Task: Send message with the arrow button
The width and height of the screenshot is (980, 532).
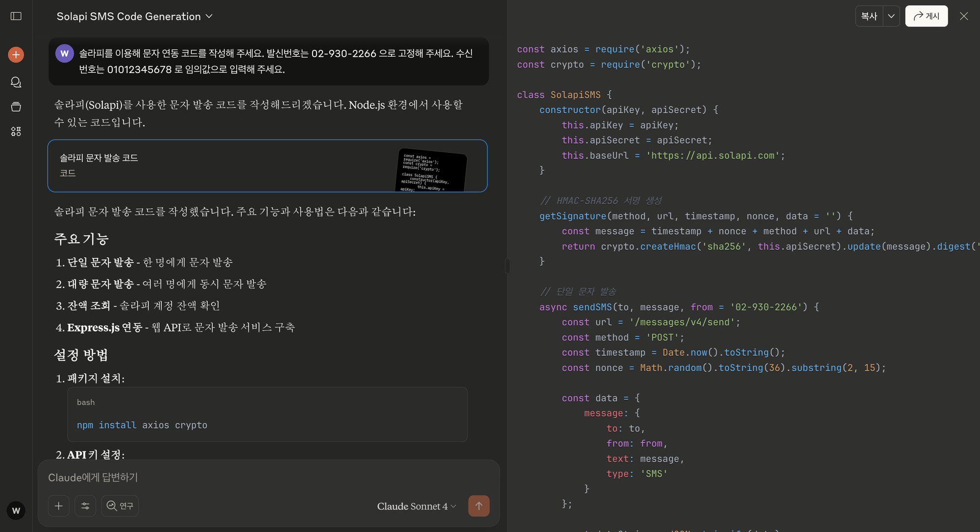Action: click(x=479, y=506)
